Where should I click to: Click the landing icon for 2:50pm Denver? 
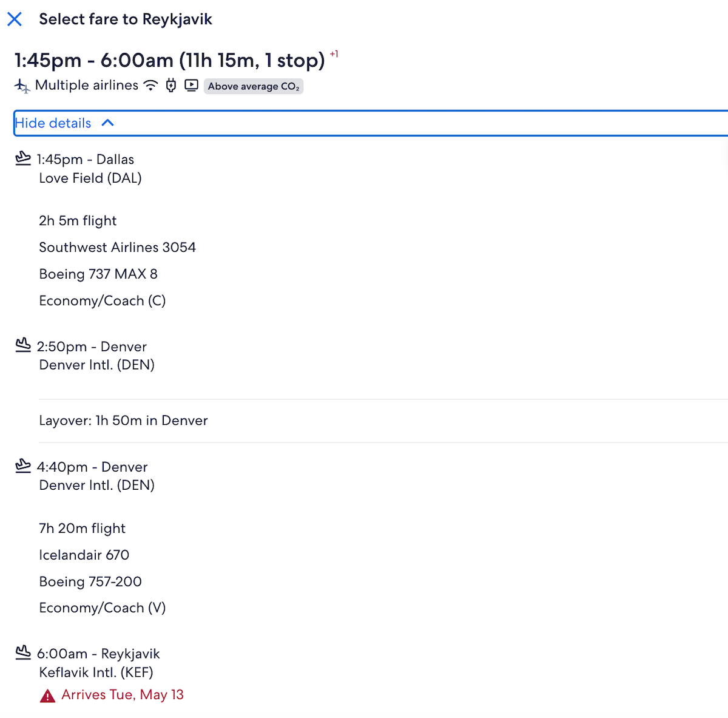click(x=23, y=345)
